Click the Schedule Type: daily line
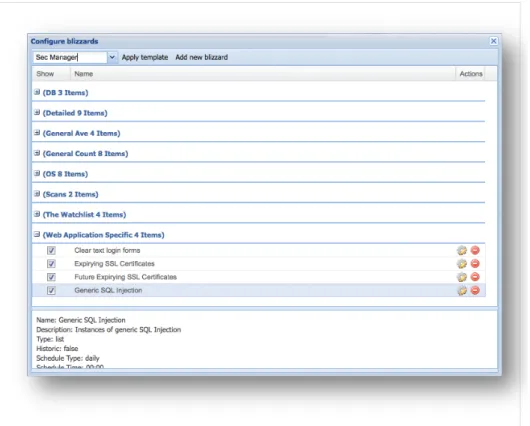 [x=68, y=358]
